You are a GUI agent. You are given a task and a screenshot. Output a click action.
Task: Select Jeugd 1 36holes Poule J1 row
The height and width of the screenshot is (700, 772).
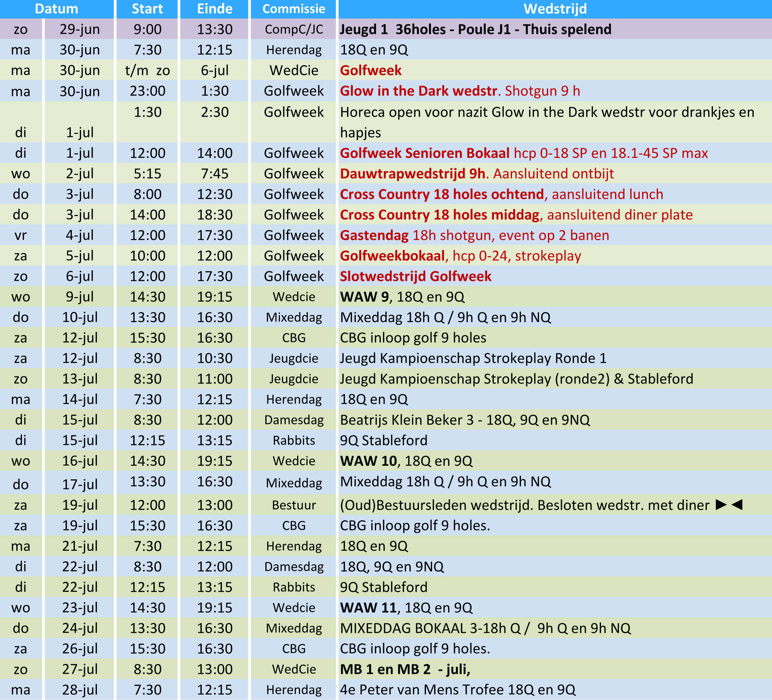click(x=475, y=30)
